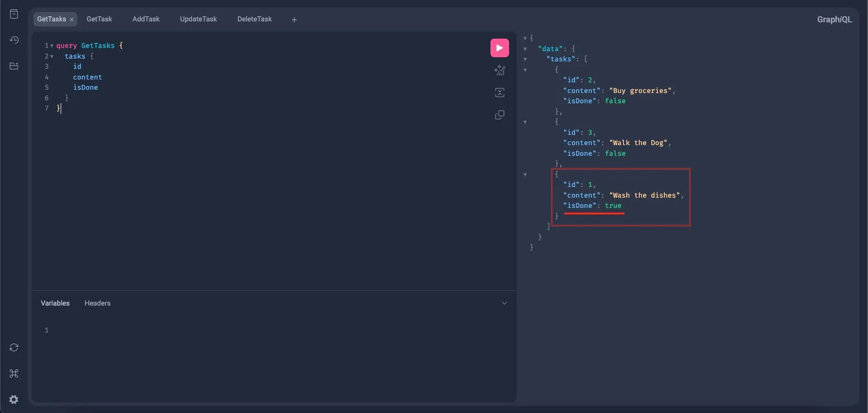This screenshot has width=868, height=413.
Task: Copy the query using copy icon
Action: [x=499, y=115]
